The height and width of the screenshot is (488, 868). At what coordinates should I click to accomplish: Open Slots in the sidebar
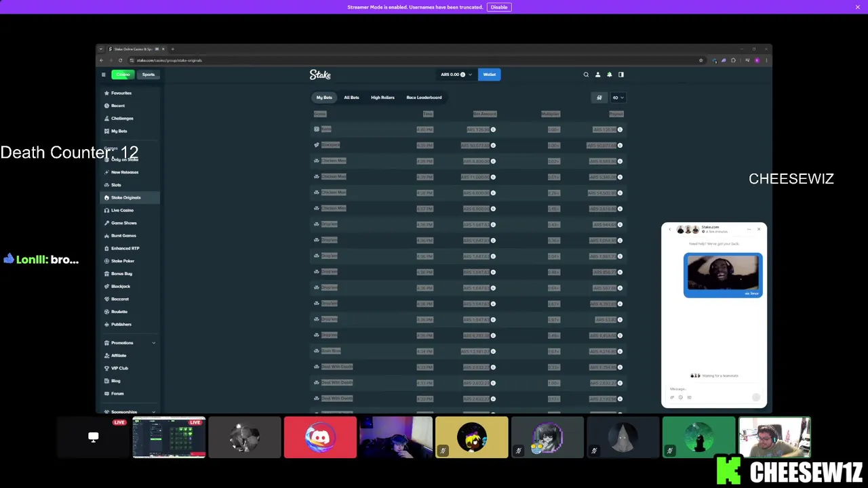pos(129,185)
